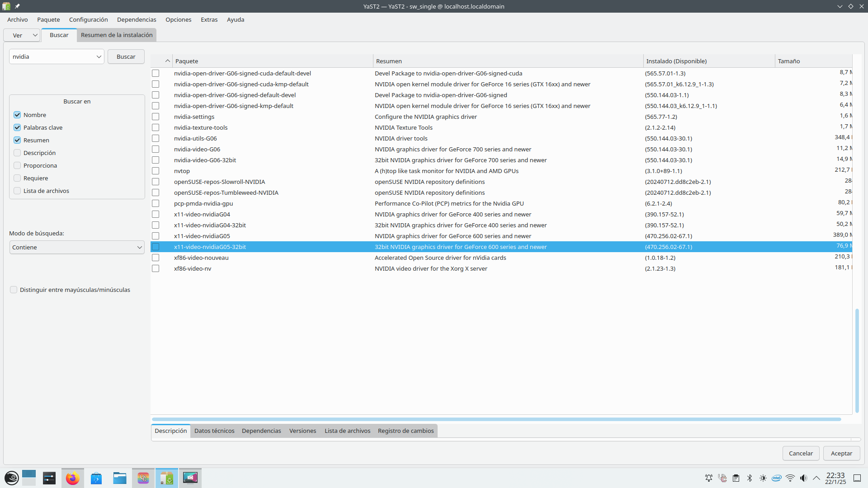
Task: Open Firefox from the taskbar
Action: (72, 478)
